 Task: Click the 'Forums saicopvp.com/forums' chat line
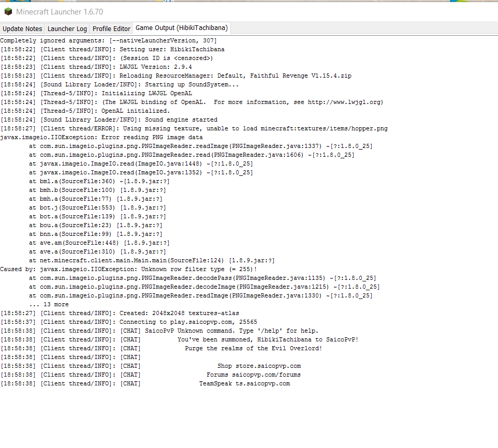point(150,375)
